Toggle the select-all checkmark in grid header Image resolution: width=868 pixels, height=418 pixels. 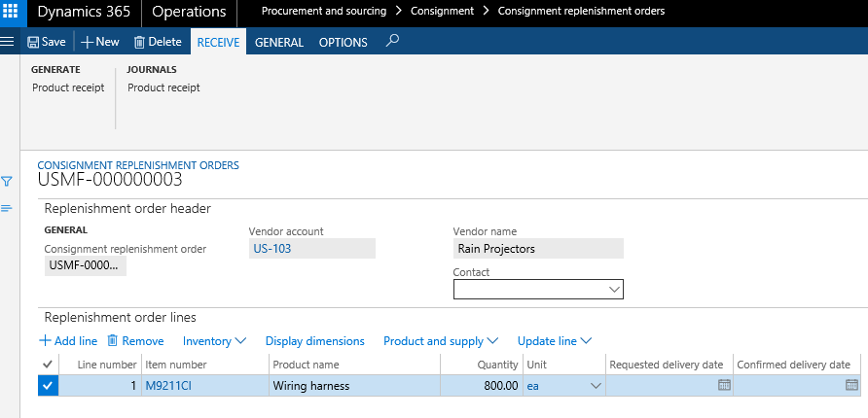(x=49, y=365)
